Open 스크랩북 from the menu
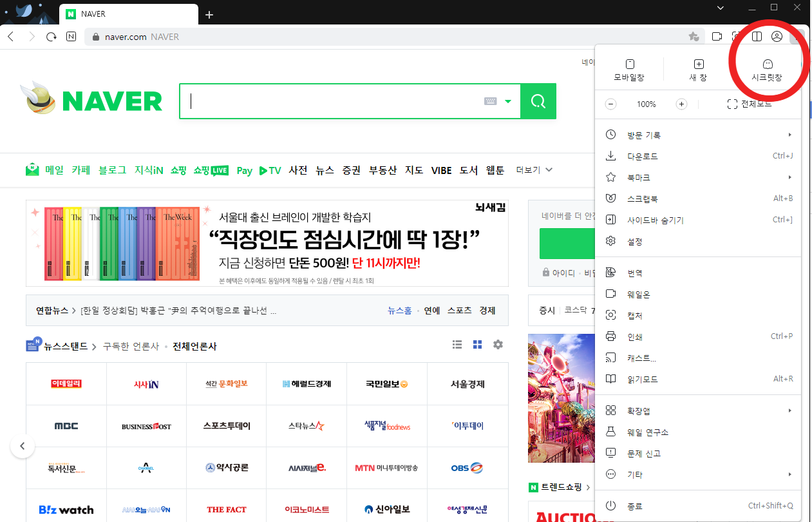Viewport: 812px width, 522px height. click(699, 198)
